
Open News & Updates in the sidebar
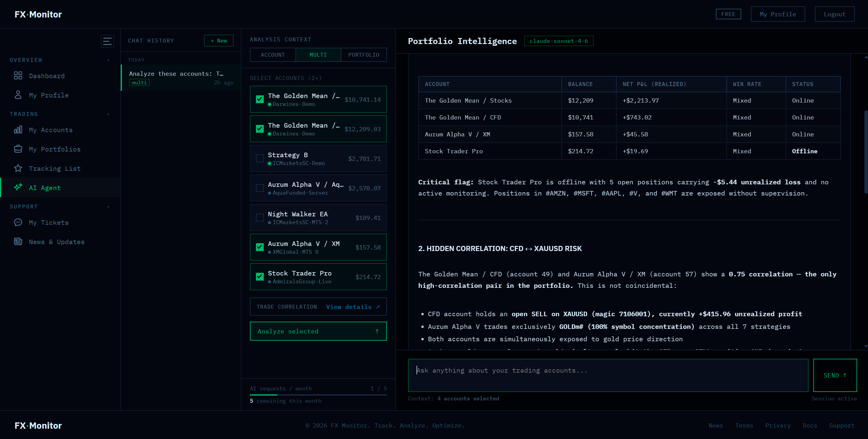(x=60, y=242)
